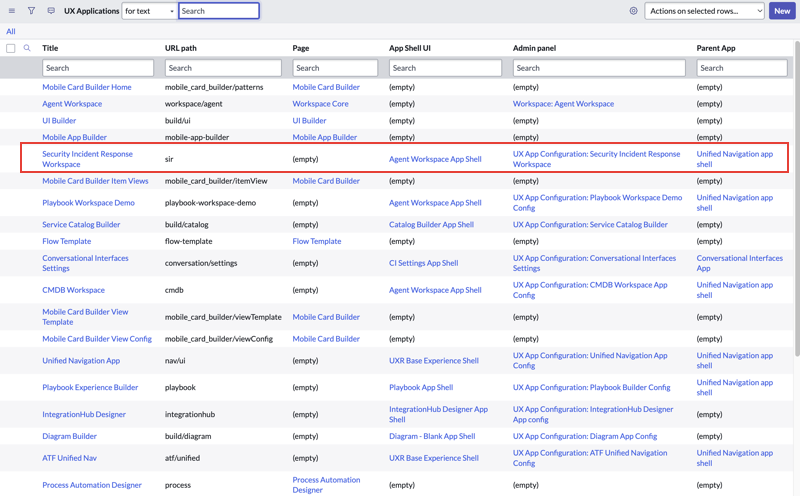Open the list personalize gear icon
The width and height of the screenshot is (800, 496).
click(633, 11)
